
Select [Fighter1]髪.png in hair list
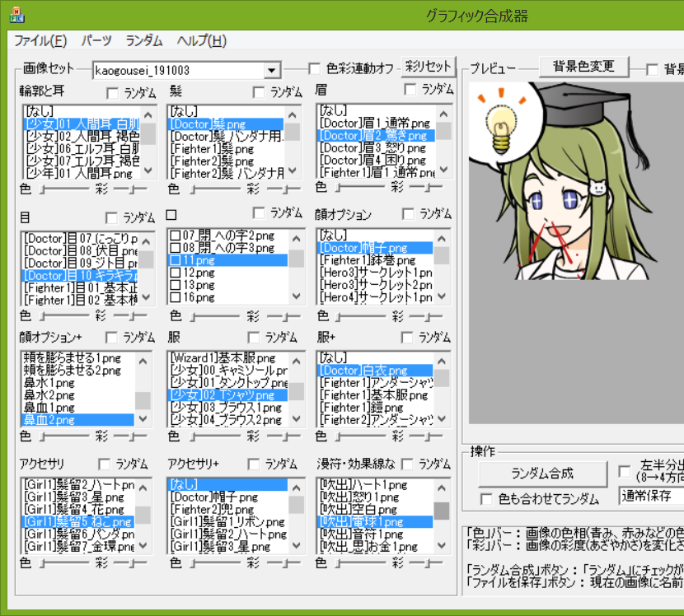(226, 149)
